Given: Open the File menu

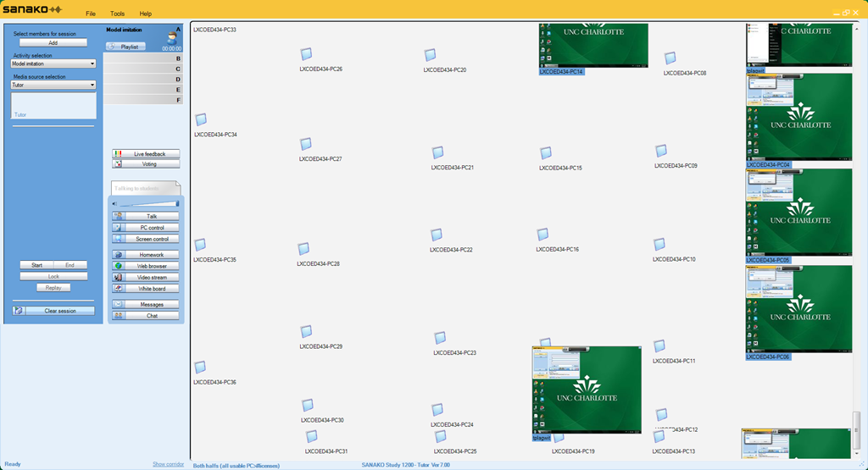Looking at the screenshot, I should (91, 14).
